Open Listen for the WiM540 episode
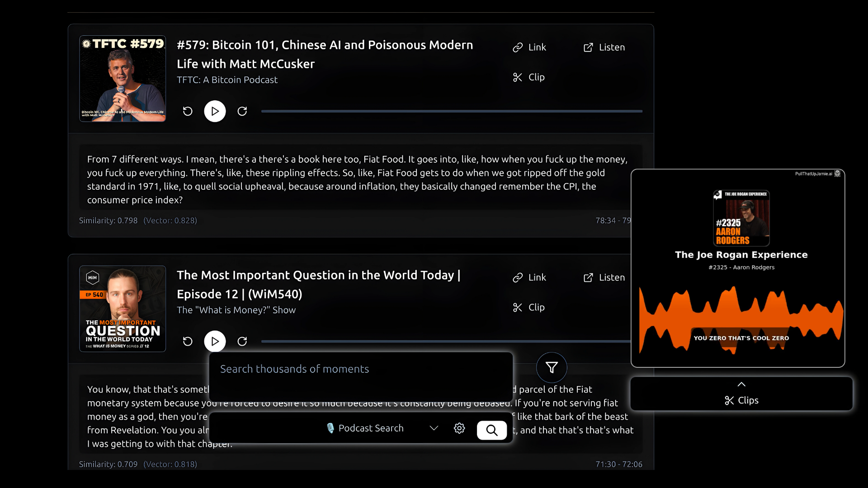Viewport: 868px width, 488px height. [604, 277]
